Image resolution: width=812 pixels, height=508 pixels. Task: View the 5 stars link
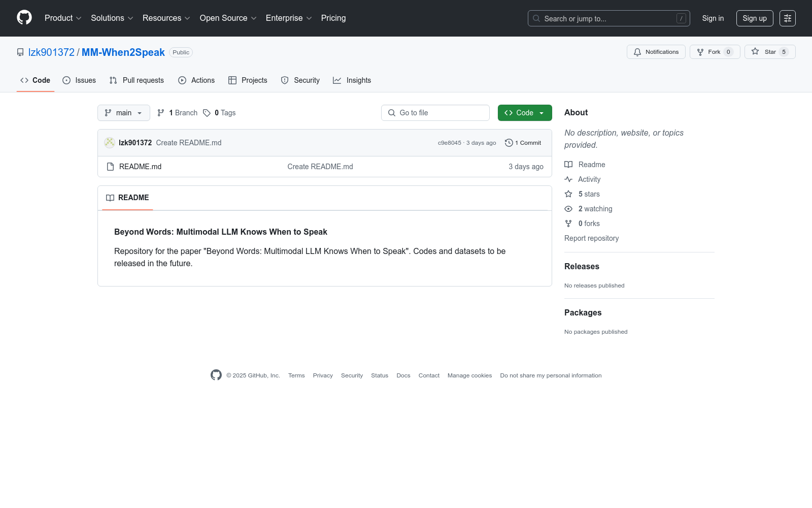[582, 194]
